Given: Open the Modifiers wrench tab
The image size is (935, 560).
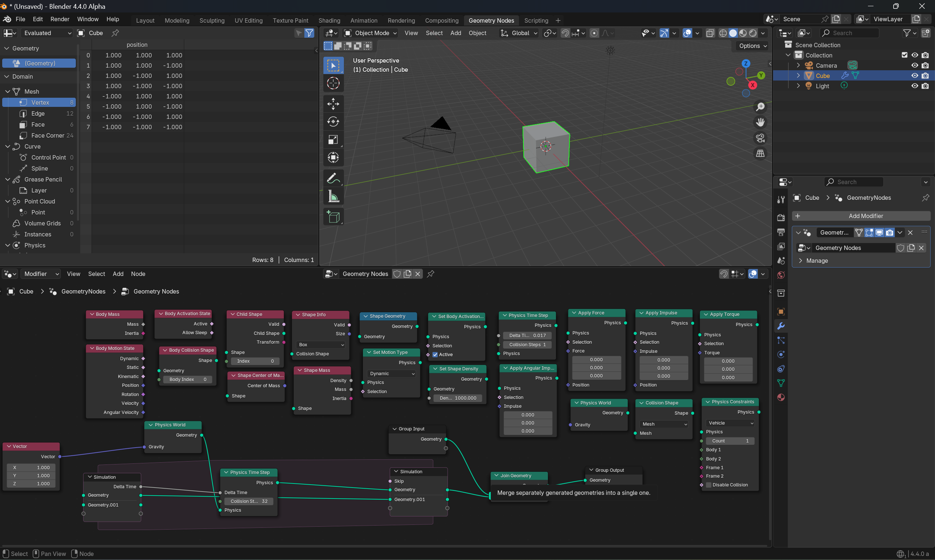Looking at the screenshot, I should point(780,326).
